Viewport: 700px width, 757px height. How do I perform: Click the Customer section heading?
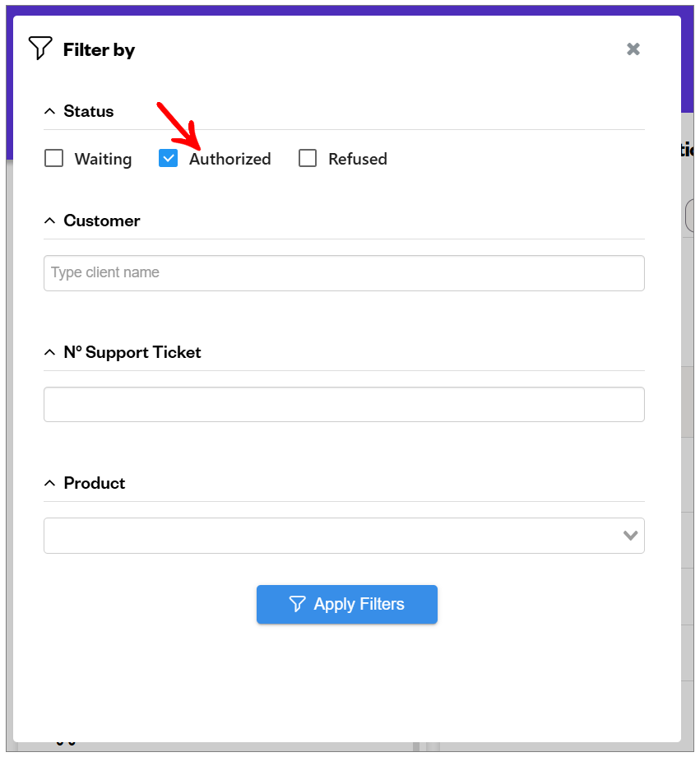point(102,221)
